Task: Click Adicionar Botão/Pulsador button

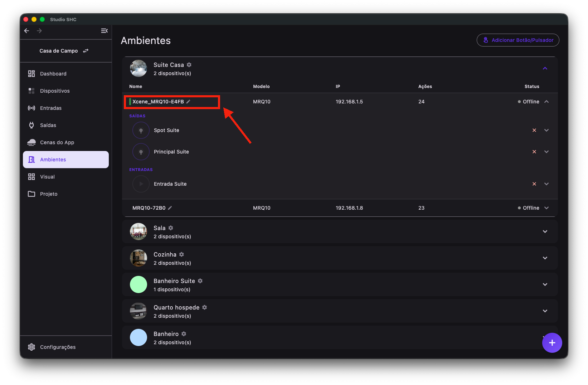Action: tap(518, 40)
